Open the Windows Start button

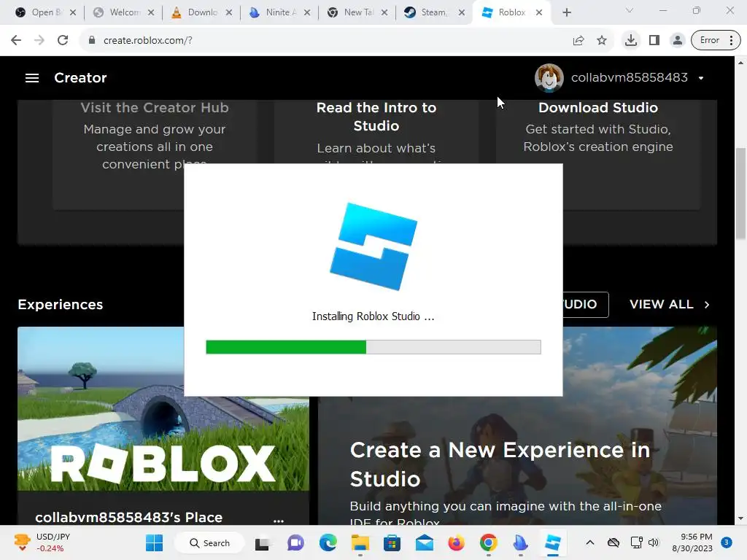point(154,542)
